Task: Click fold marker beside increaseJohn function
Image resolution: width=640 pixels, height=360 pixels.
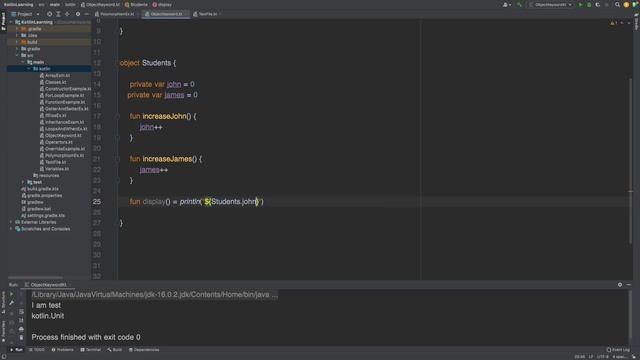Action: (118, 116)
